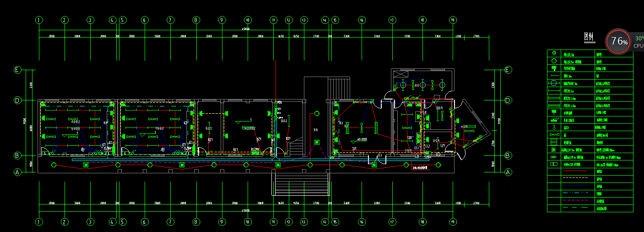Click the 45000 overall dimension text at top
This screenshot has height=232, width=644.
pos(246,30)
